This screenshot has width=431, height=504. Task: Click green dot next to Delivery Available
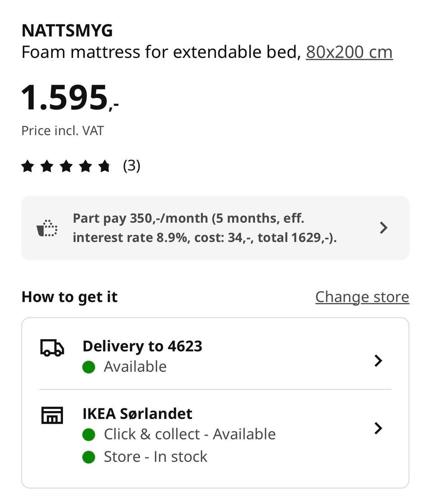89,367
